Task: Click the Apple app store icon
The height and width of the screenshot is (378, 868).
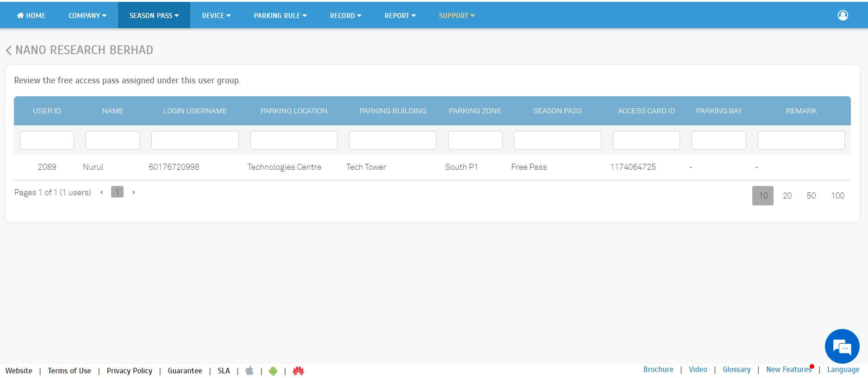Action: tap(250, 371)
